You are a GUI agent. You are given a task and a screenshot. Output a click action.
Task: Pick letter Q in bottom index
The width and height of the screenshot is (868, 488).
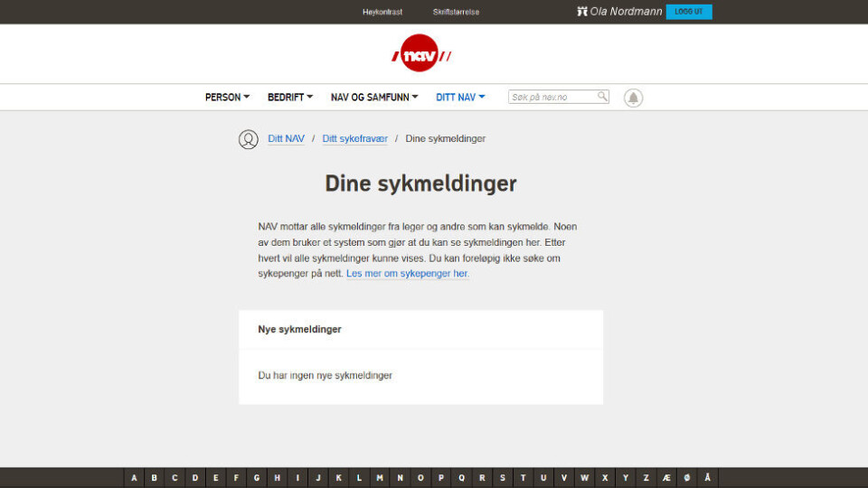coord(462,477)
